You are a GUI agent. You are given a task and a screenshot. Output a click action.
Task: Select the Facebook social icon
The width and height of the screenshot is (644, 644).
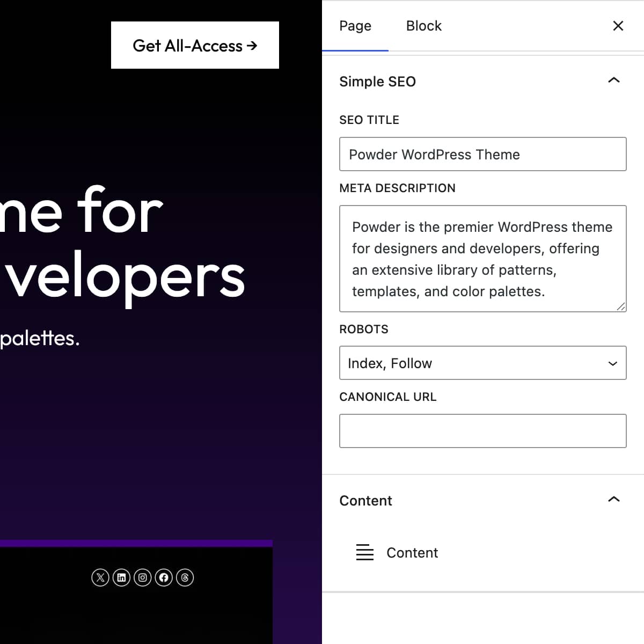click(164, 577)
